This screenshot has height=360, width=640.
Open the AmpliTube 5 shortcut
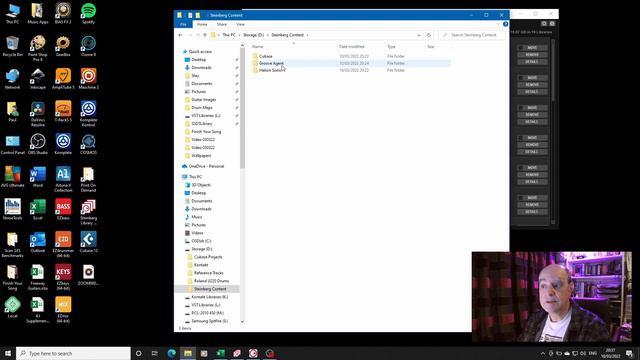pyautogui.click(x=63, y=79)
